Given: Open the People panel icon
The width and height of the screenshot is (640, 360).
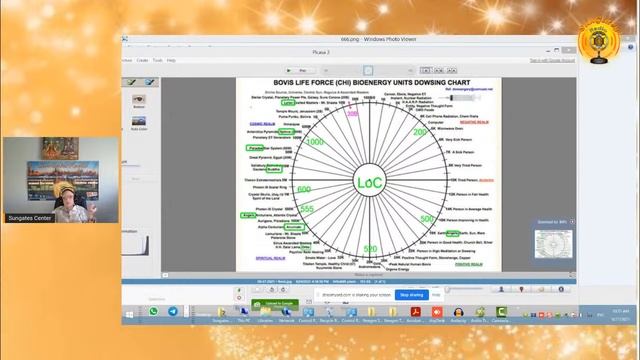Looking at the screenshot, I should coord(502,289).
